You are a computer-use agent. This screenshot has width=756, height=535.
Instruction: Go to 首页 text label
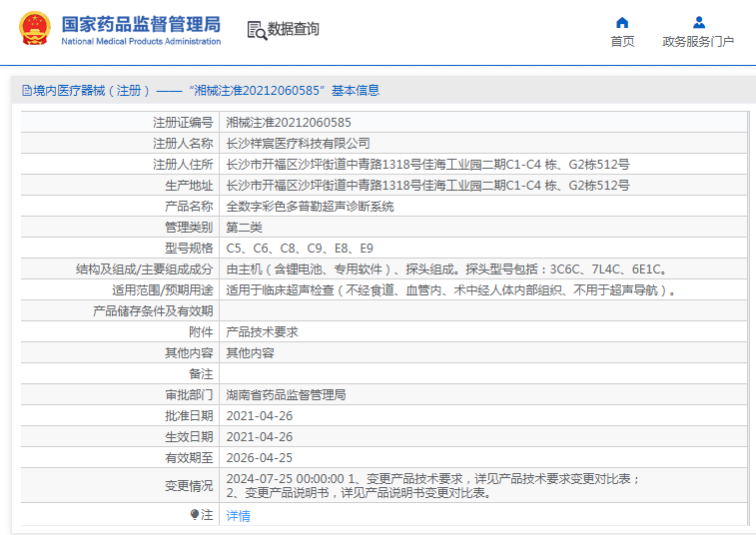tap(622, 41)
